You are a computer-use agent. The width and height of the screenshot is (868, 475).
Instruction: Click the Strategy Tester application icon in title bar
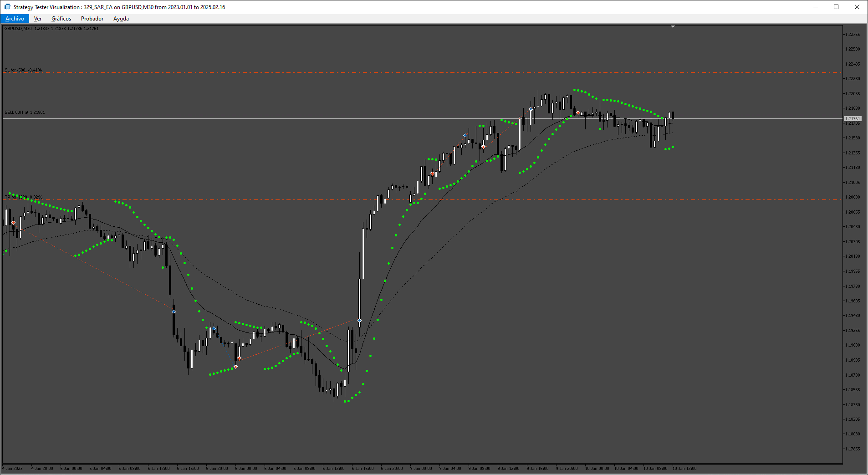point(7,7)
